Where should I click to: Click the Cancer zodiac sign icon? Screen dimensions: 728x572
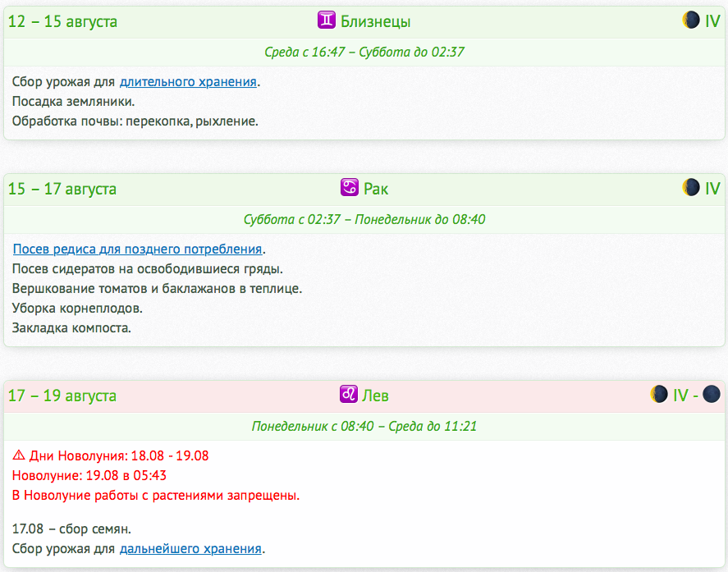pos(350,188)
